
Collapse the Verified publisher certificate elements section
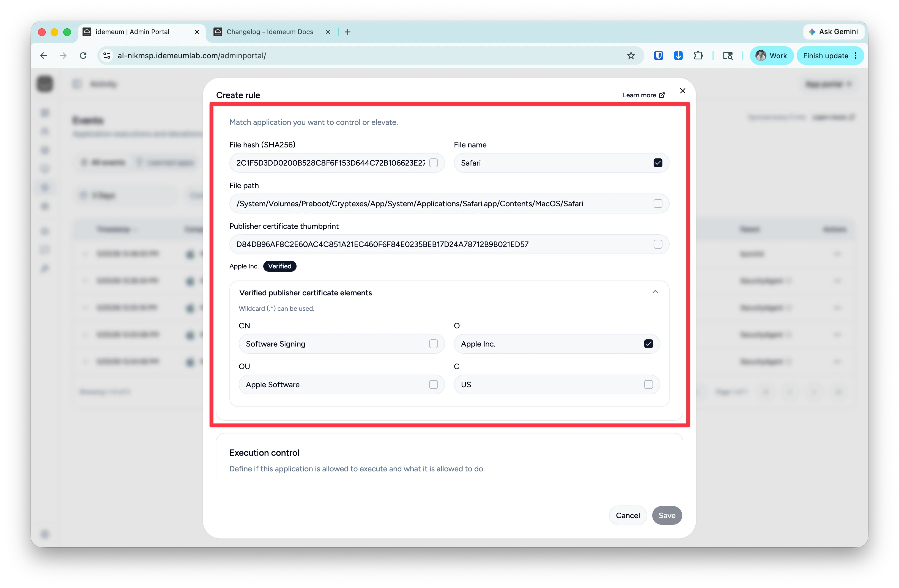655,292
